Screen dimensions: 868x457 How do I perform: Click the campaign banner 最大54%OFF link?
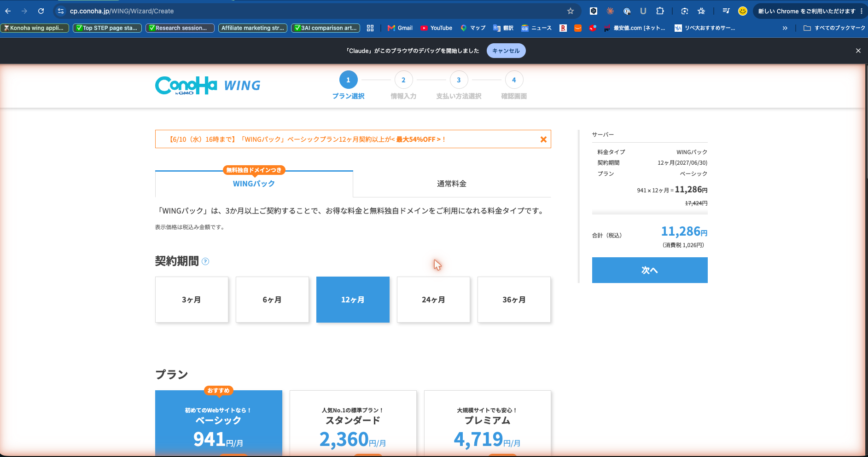(x=418, y=139)
